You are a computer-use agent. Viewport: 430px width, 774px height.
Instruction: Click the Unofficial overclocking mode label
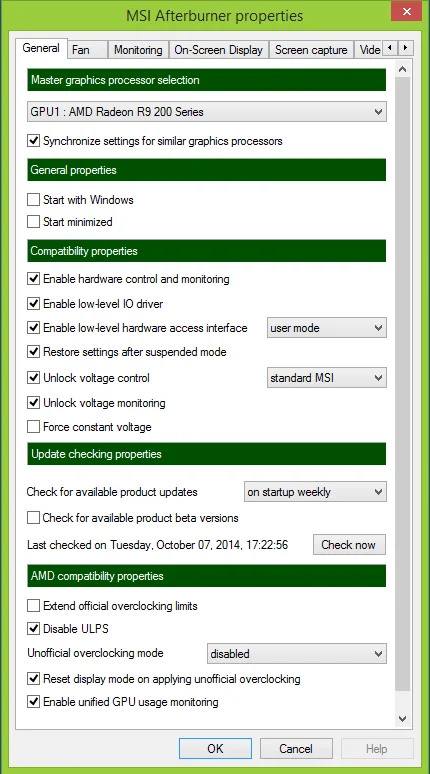(95, 653)
